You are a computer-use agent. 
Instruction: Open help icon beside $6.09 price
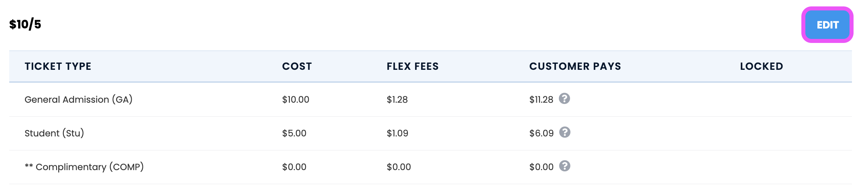(565, 132)
